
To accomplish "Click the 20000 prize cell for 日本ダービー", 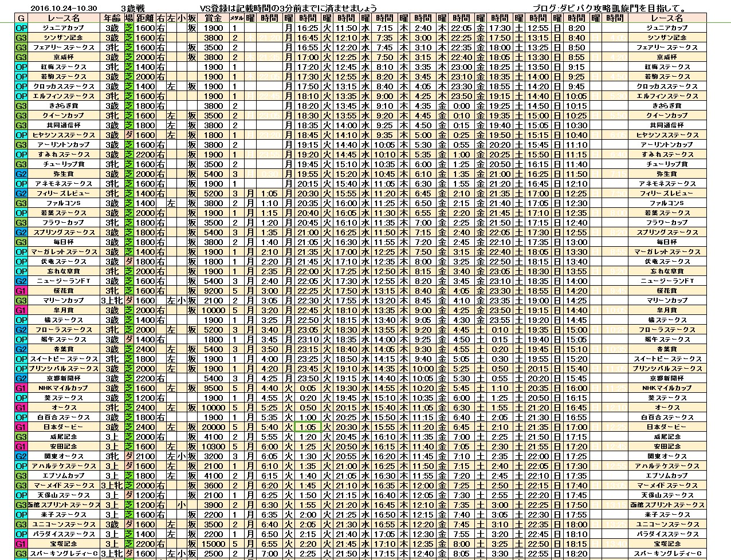I will (x=213, y=427).
